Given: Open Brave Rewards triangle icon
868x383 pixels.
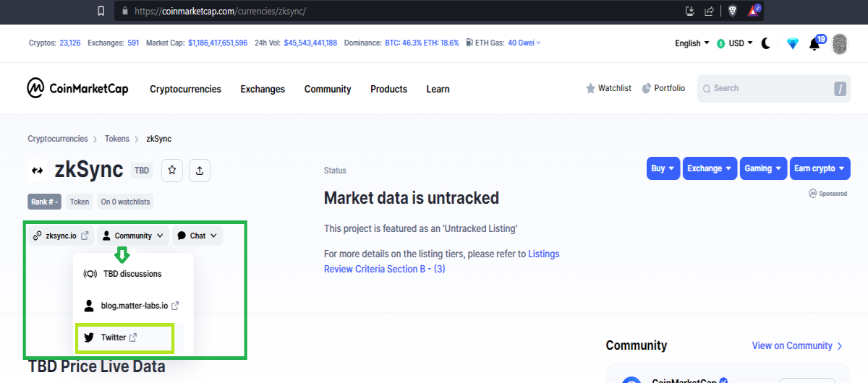Looking at the screenshot, I should tap(754, 10).
